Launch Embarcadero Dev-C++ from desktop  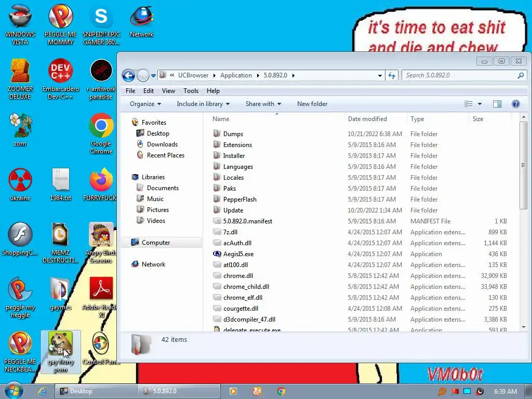tap(60, 79)
